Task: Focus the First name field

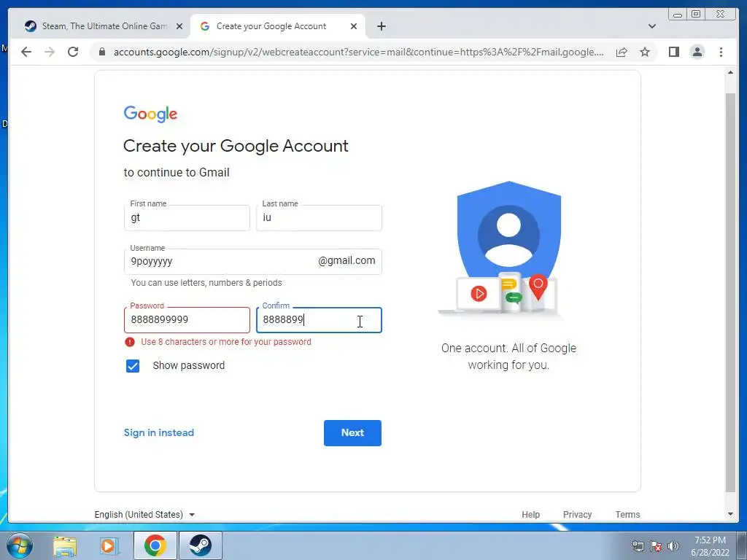Action: [x=187, y=218]
